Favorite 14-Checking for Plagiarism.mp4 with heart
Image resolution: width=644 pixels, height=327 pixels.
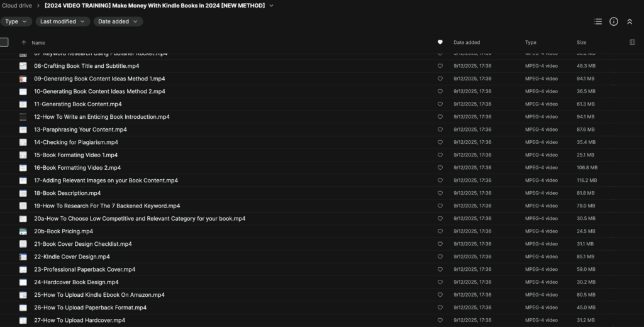[440, 142]
